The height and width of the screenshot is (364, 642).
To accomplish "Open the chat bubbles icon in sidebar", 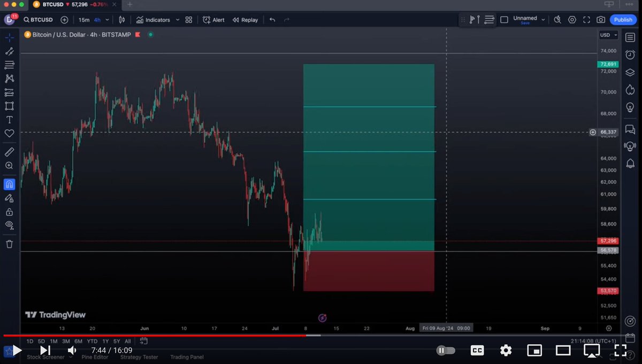I will 630,129.
